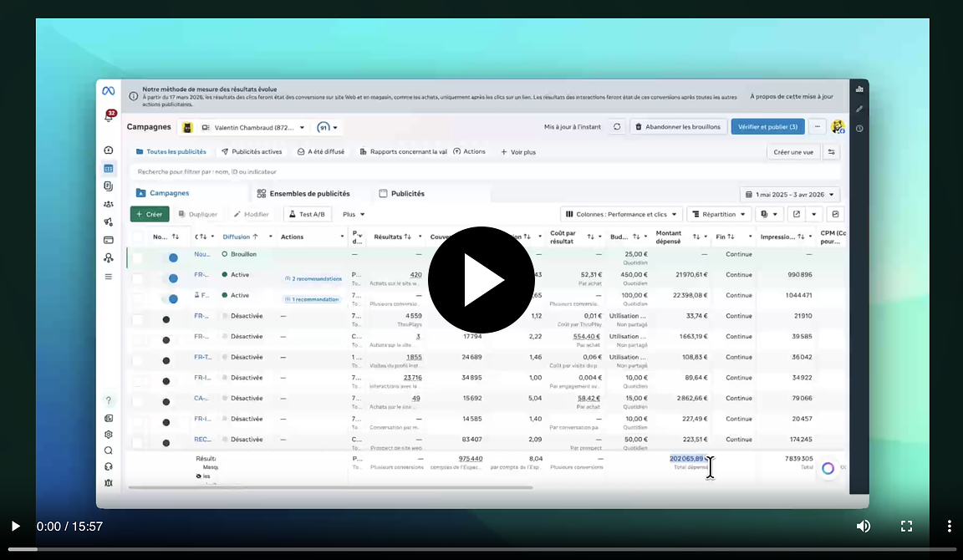Mute the video using the speaker icon
Viewport: 963px width, 560px height.
click(x=864, y=526)
